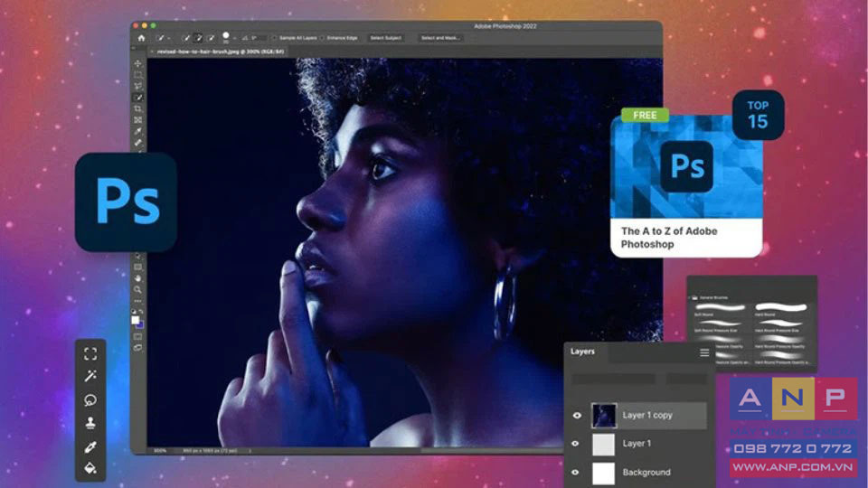Click the green FREE badge
Viewport: 868px width, 488px height.
645,115
